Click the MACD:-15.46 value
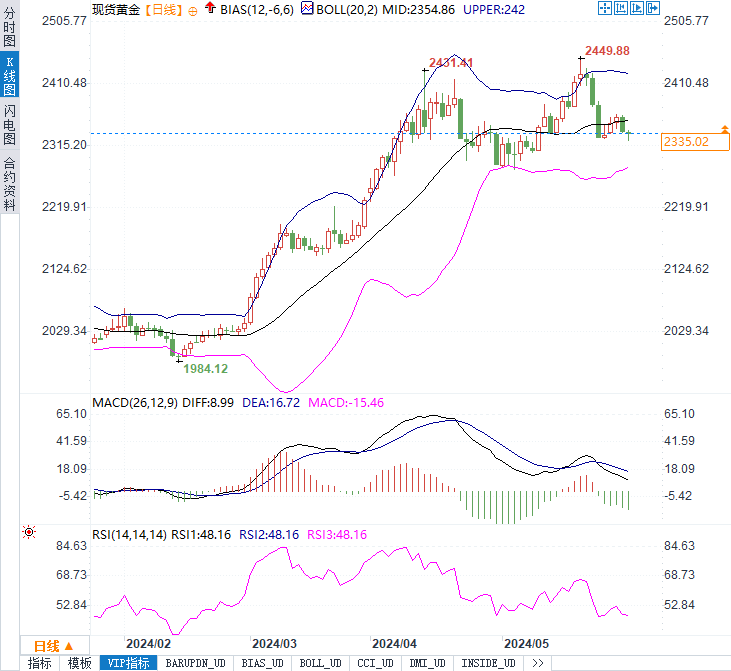The height and width of the screenshot is (671, 731). pyautogui.click(x=346, y=402)
